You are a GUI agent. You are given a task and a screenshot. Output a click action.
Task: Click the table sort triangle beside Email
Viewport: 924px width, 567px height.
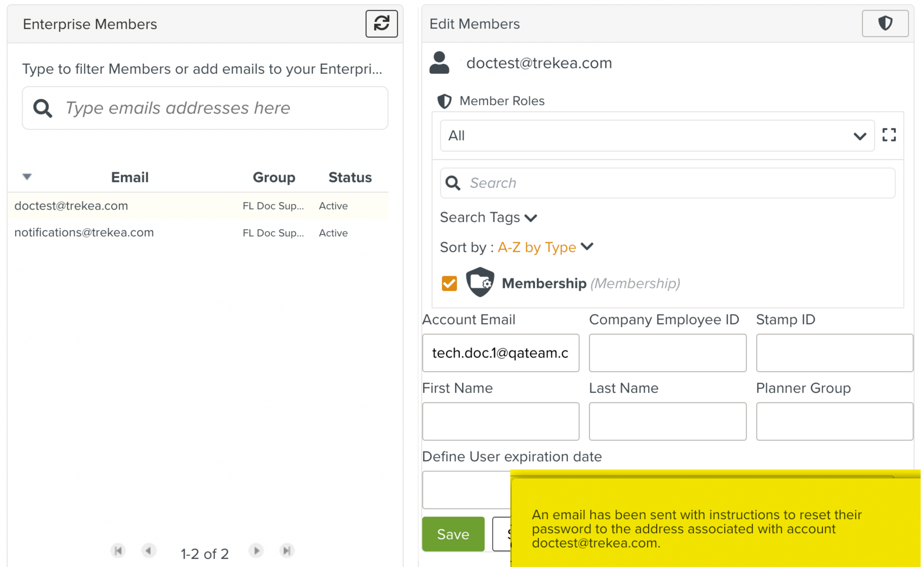(27, 177)
